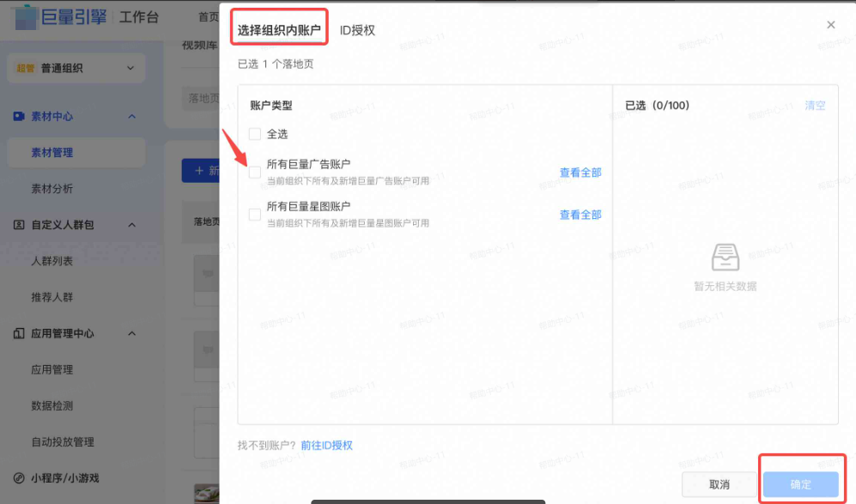Click the 素材中心 video icon
The width and height of the screenshot is (856, 504).
pos(19,116)
